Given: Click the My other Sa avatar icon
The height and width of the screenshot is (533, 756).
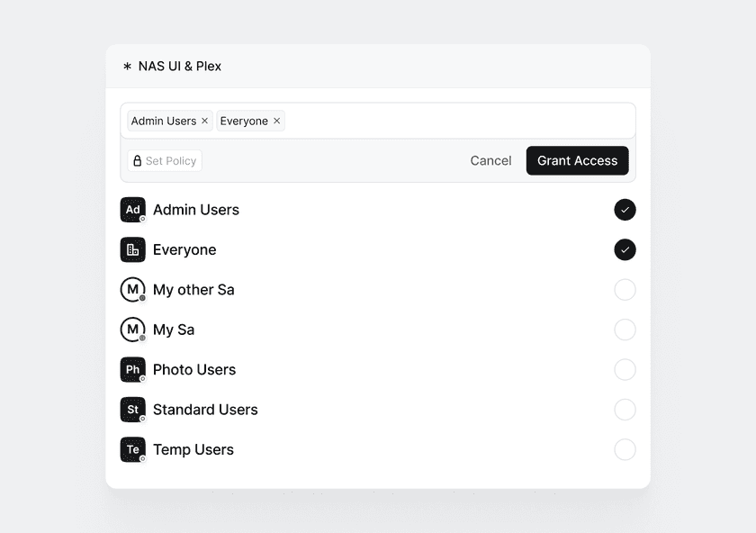Looking at the screenshot, I should (x=132, y=290).
